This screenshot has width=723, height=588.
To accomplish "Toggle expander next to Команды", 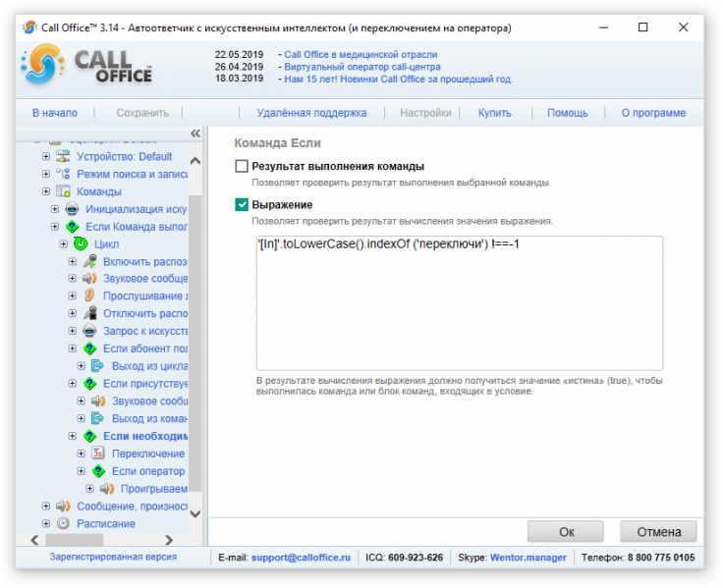I will point(46,191).
